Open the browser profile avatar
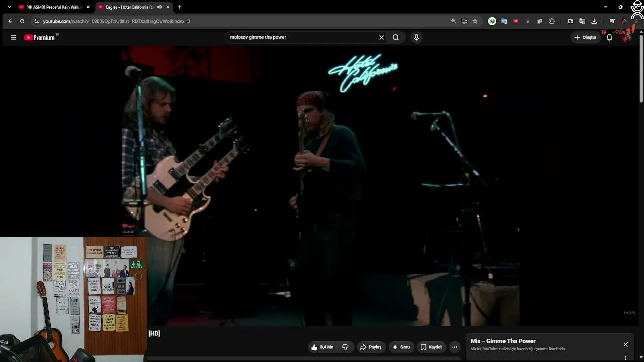 (x=624, y=21)
